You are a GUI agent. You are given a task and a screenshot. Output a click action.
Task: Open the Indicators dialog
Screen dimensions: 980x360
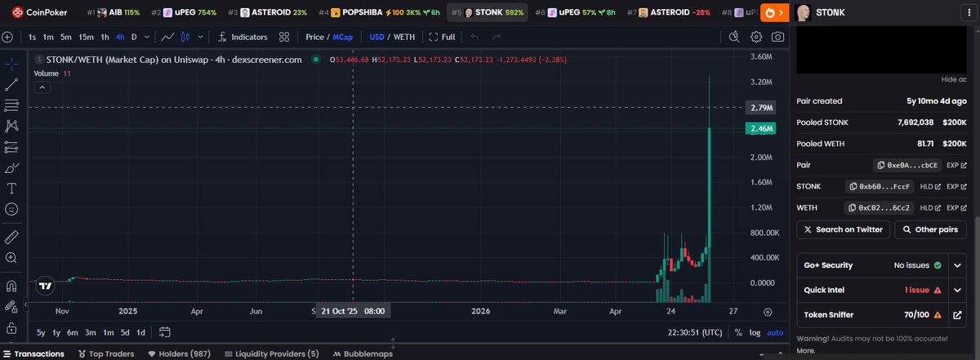point(243,37)
